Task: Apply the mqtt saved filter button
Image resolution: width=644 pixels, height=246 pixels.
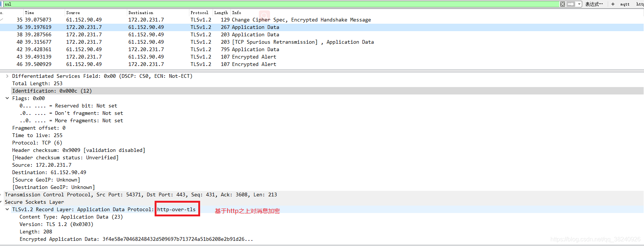Action: point(625,4)
